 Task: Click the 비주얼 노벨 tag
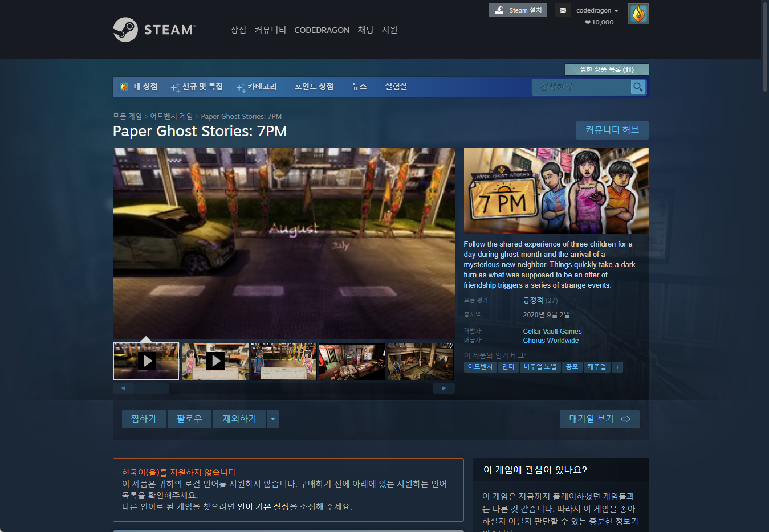(x=540, y=367)
